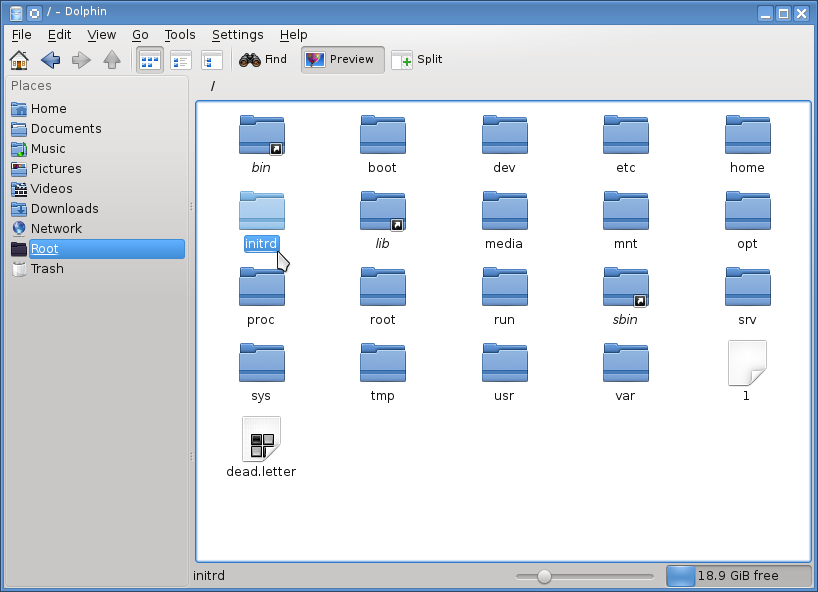
Task: Go back with the left arrow
Action: tap(51, 59)
